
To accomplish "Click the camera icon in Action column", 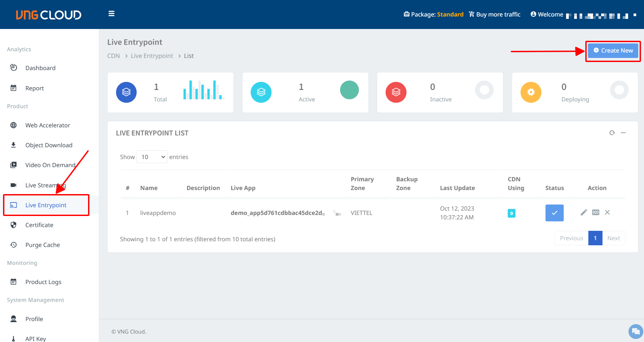I will tap(595, 212).
